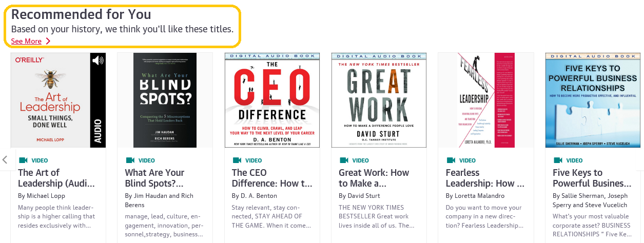This screenshot has height=243, width=644.
Task: Open Five Keys to Powerful Business title link
Action: (x=592, y=178)
